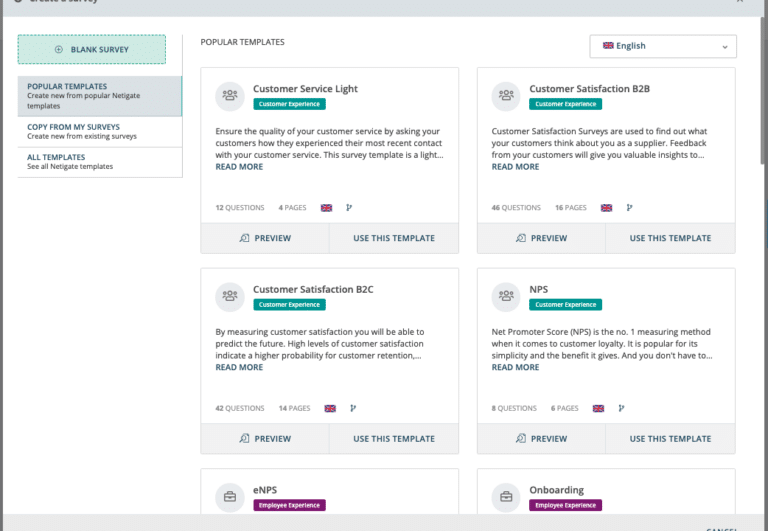Click the Onboarding template title

[x=556, y=490]
